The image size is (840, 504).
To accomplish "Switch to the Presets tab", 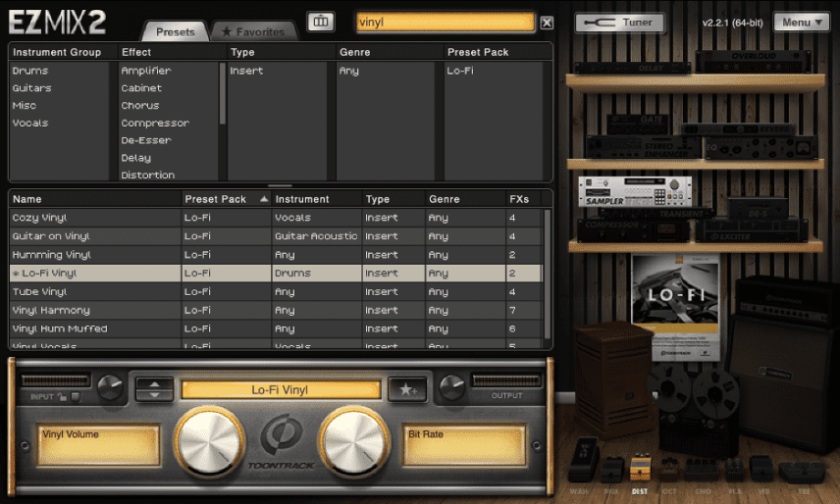I will click(176, 32).
